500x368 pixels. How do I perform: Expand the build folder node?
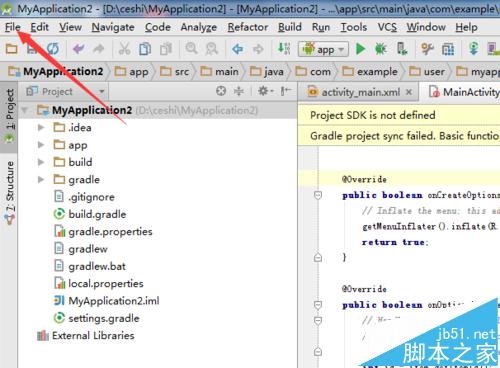41,162
